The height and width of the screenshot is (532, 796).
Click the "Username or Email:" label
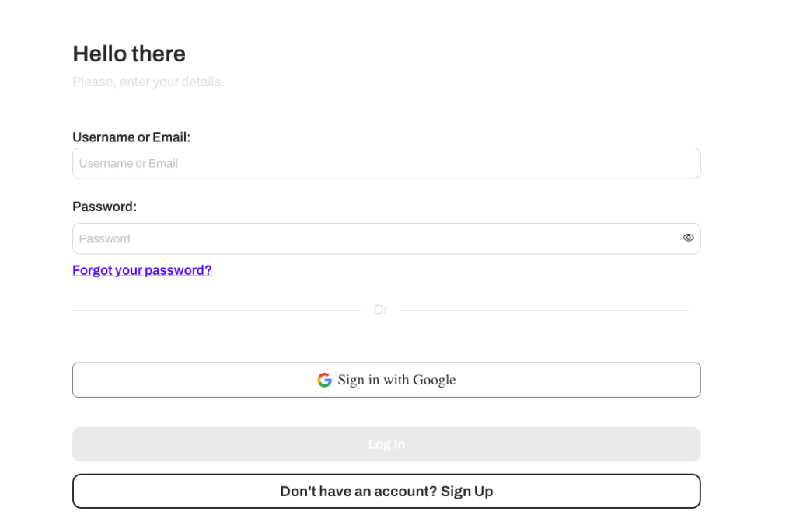[x=131, y=137]
